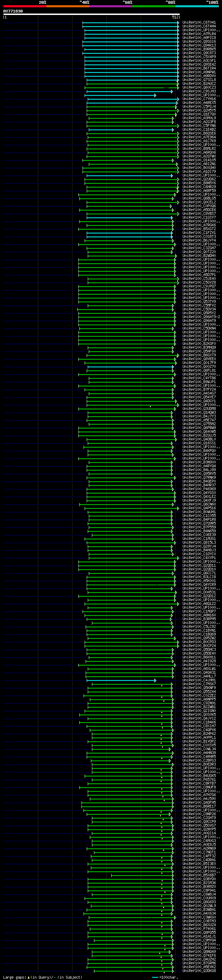Image resolution: width=222 pixels, height=980 pixels.
Task: Select the UniRef100_A5EVK2 entry
Action: (x=199, y=967)
